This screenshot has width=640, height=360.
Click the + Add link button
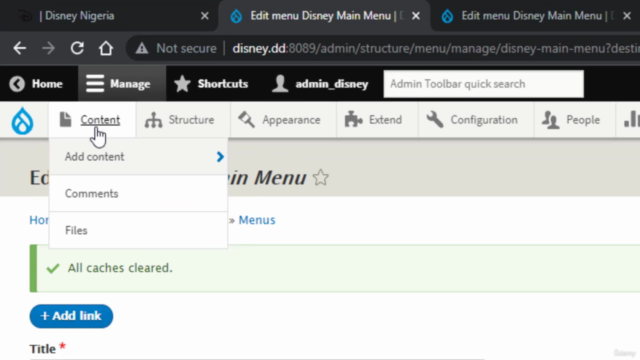[71, 316]
